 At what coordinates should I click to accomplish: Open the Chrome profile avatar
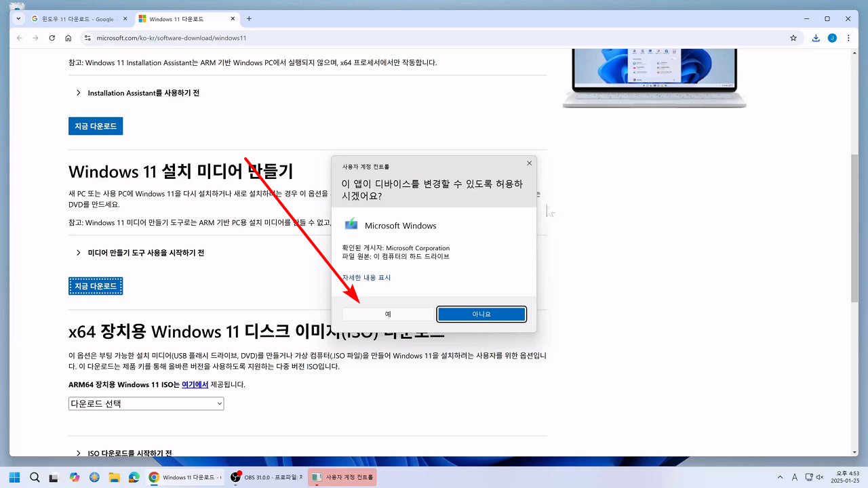pos(832,38)
